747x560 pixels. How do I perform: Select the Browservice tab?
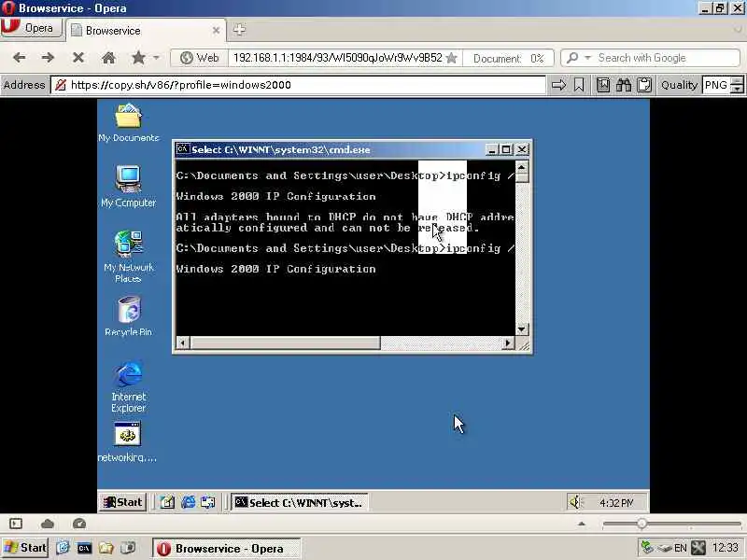pyautogui.click(x=146, y=31)
